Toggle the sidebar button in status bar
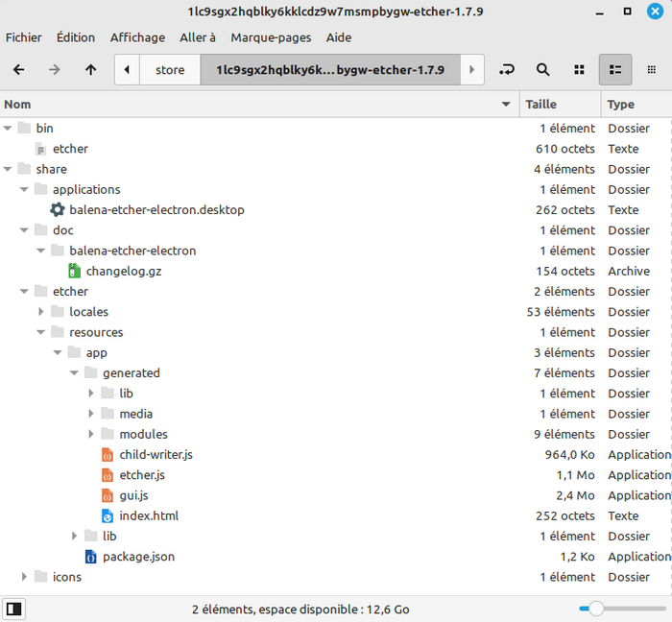Screen dimensions: 672x622 coord(14,609)
